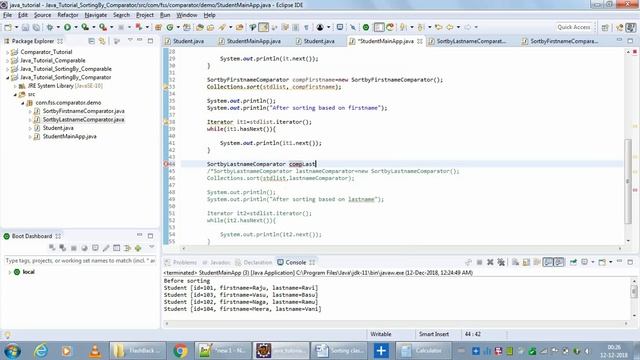Toggle Word Wrap in Console toolbar
Screen dimensions: 640x360
pyautogui.click(x=537, y=262)
